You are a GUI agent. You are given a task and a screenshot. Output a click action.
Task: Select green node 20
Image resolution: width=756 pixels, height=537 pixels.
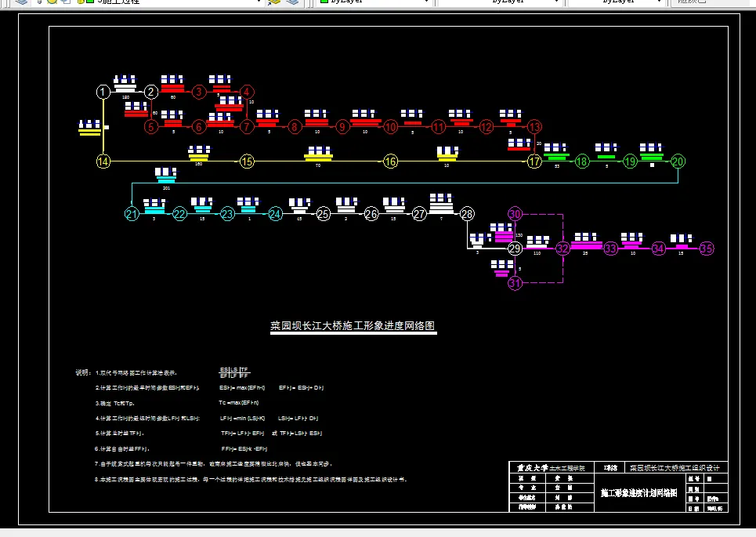678,161
